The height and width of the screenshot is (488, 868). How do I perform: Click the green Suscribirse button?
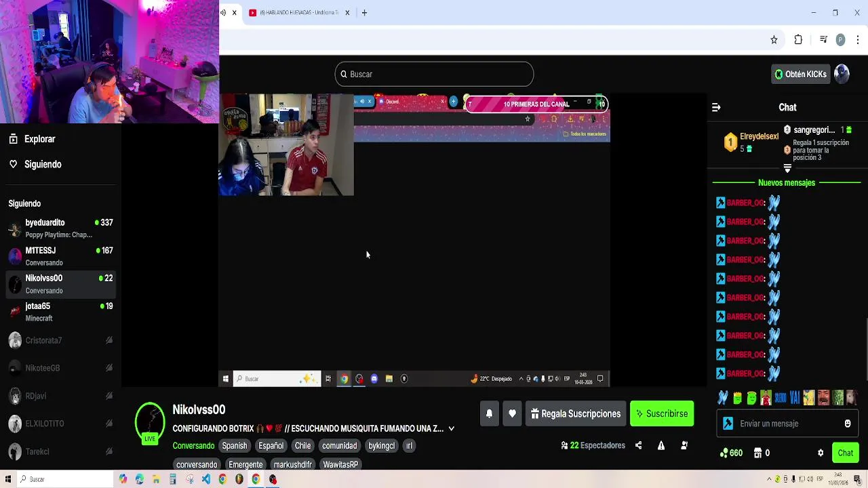662,413
